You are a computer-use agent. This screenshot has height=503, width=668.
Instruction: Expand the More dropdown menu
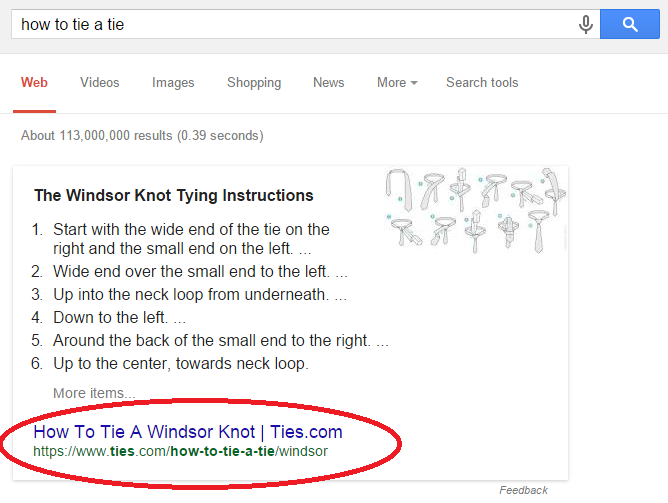point(397,82)
